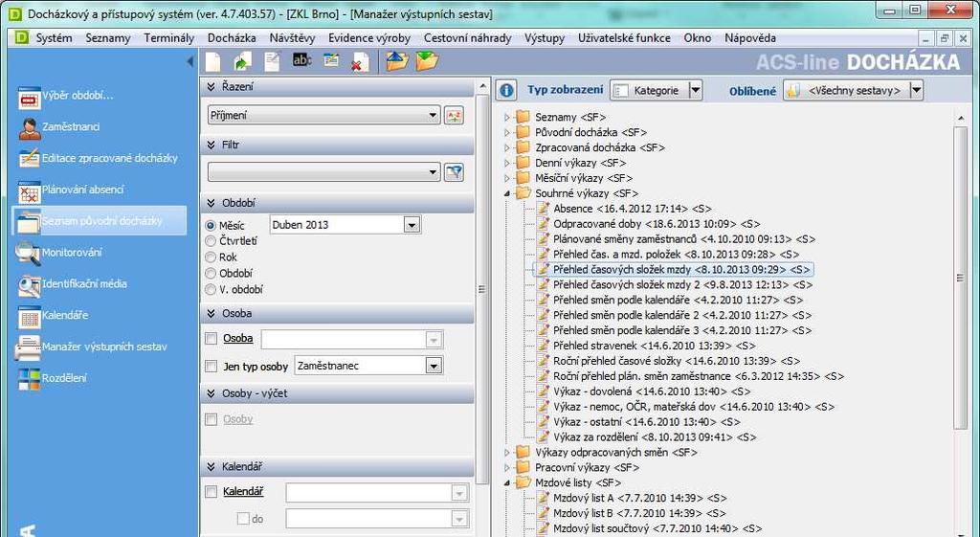Select the Měsíc radio button
This screenshot has width=980, height=537.
point(211,225)
